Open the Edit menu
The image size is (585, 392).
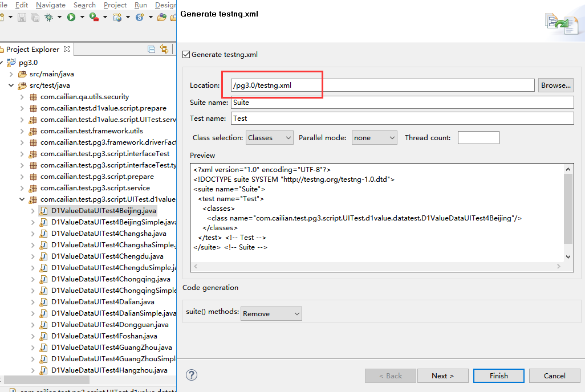point(21,5)
